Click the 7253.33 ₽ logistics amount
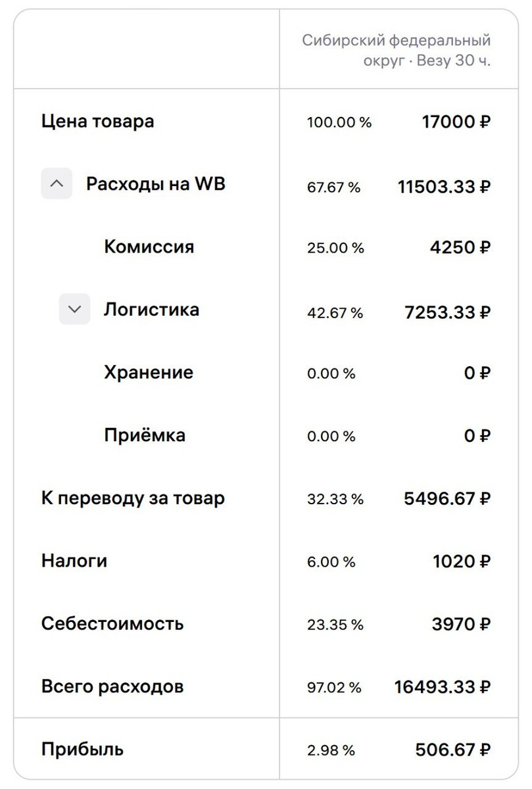The width and height of the screenshot is (532, 789). coord(448,312)
